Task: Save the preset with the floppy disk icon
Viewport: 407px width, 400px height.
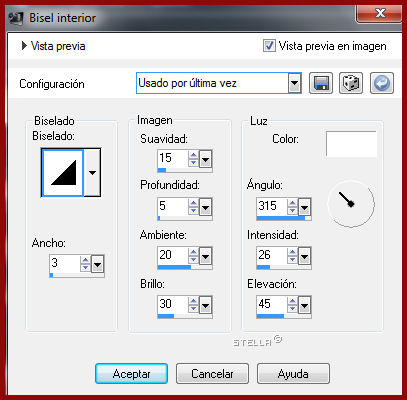Action: (x=321, y=83)
